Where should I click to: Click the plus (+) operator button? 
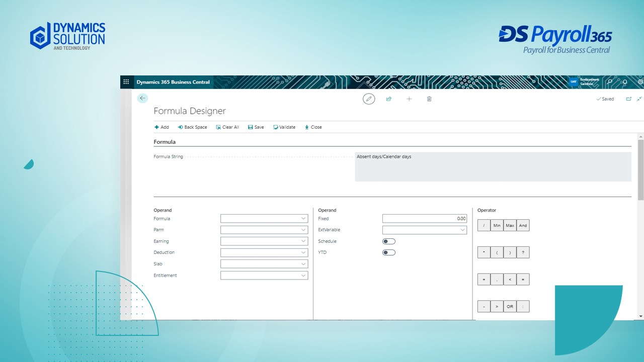click(484, 280)
